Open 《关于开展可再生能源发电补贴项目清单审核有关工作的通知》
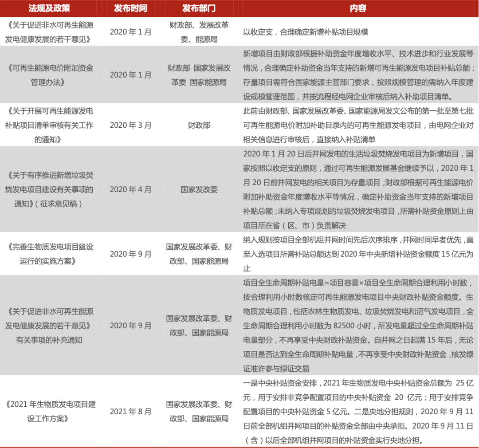Image resolution: width=479 pixels, height=448 pixels. click(x=50, y=125)
